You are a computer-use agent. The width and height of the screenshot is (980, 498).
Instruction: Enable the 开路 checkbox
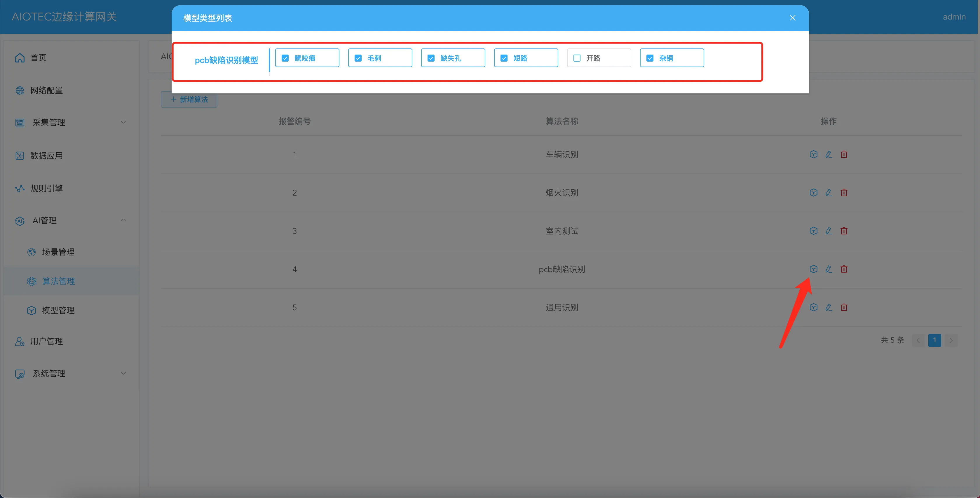click(x=577, y=58)
